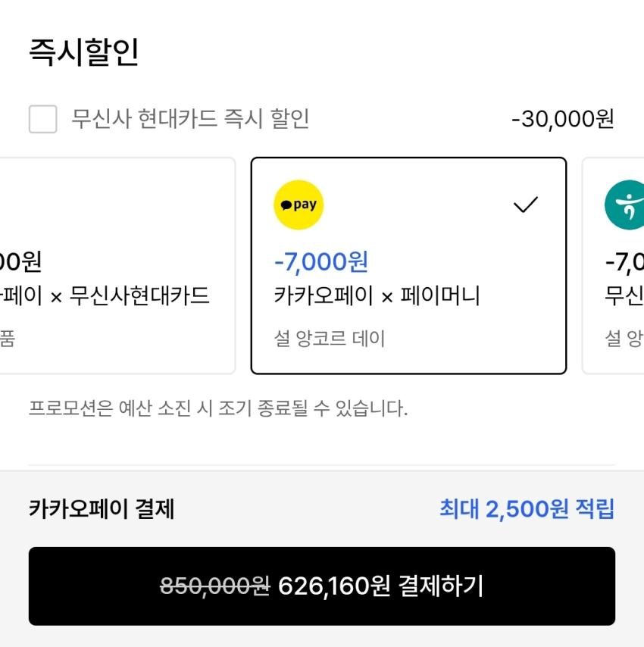Click 설 앙코르 데이 on the Kakao Pay card
This screenshot has width=644, height=647.
click(x=330, y=338)
